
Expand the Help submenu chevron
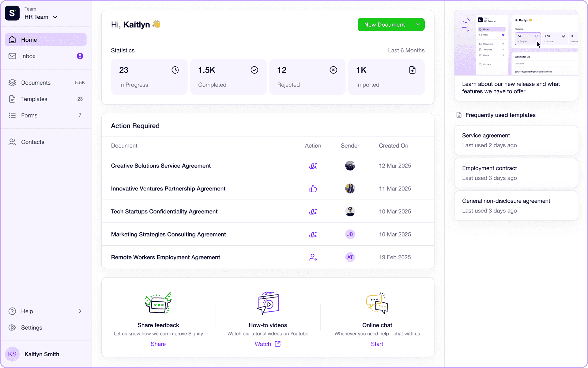point(80,311)
